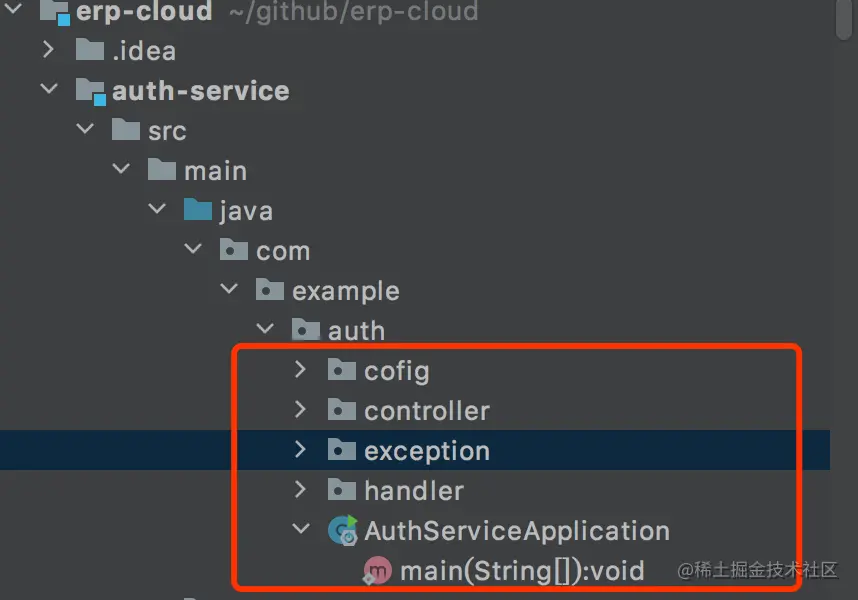Select the exception package label
The image size is (858, 600).
tap(427, 451)
